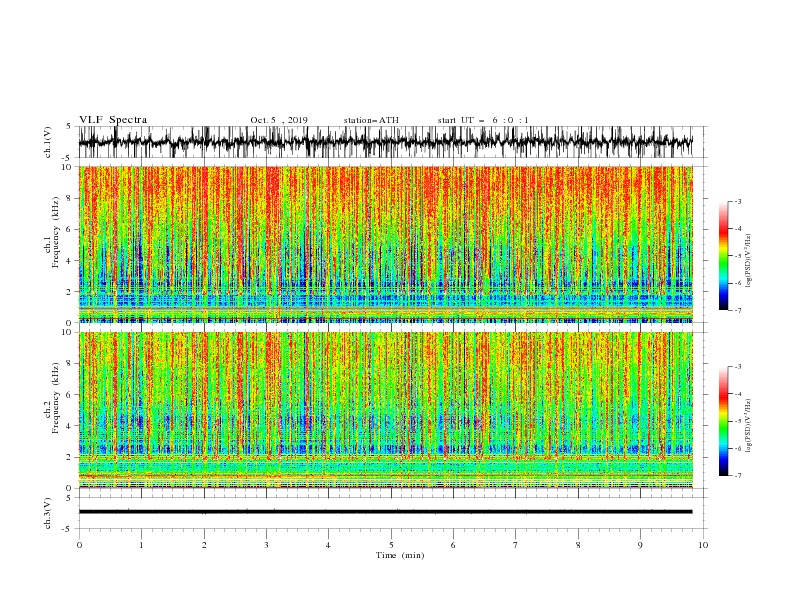Click the ch.1 frequency axis "6" tick label

tap(71, 229)
